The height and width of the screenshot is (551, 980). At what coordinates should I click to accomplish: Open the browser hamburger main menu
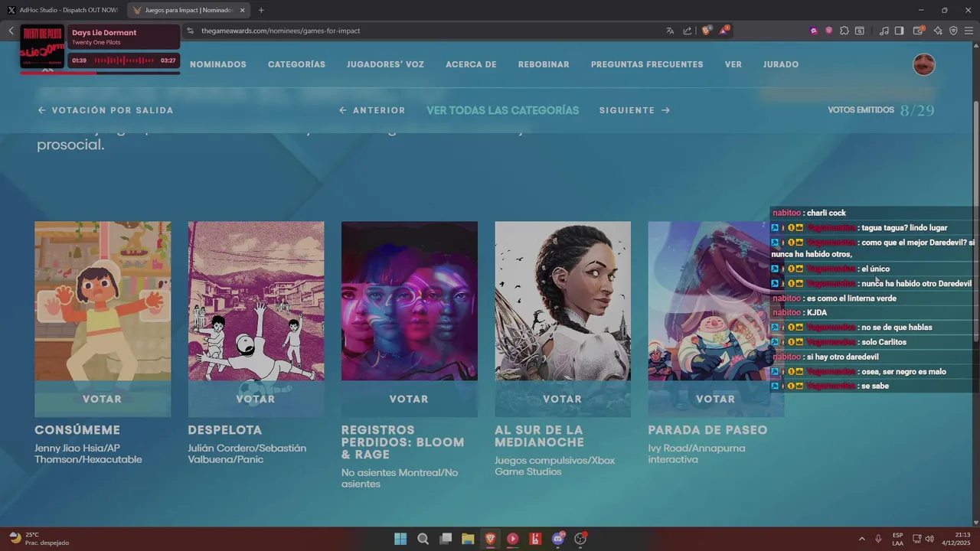[969, 31]
